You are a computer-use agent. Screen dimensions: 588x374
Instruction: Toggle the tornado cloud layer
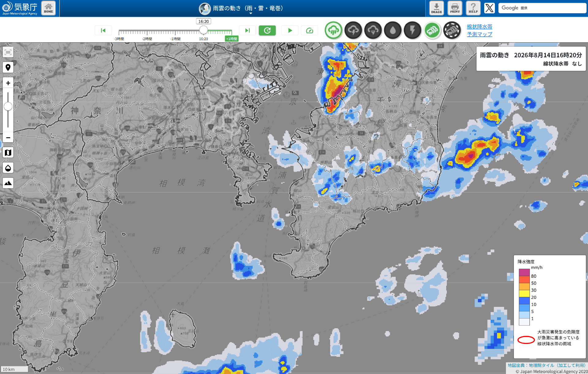click(x=373, y=30)
